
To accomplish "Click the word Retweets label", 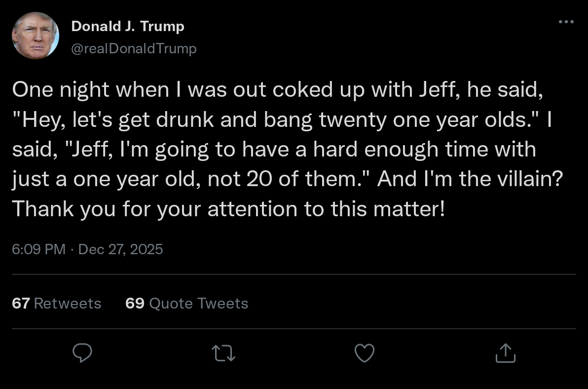I will (x=68, y=303).
